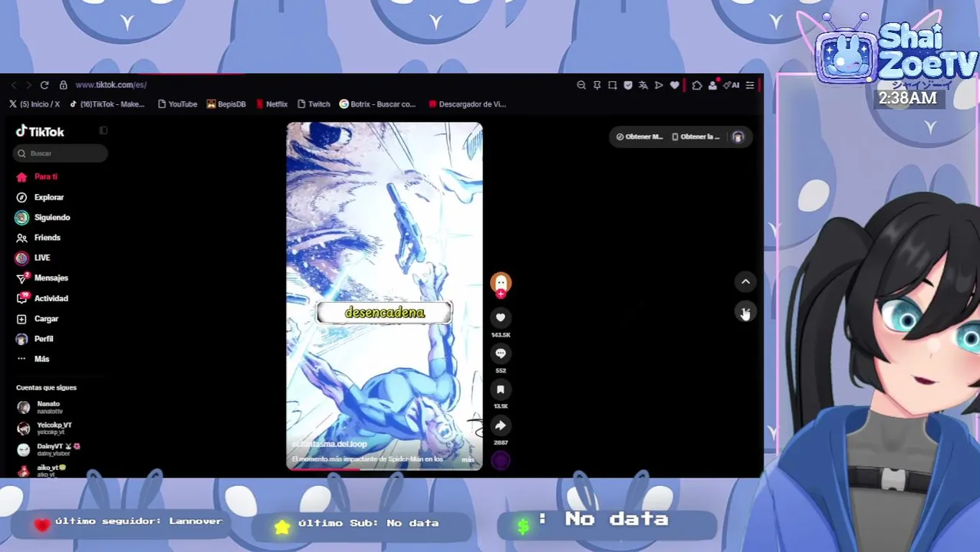Open creator el.fantasma.del.loop profile
This screenshot has width=980, height=552.
point(330,444)
